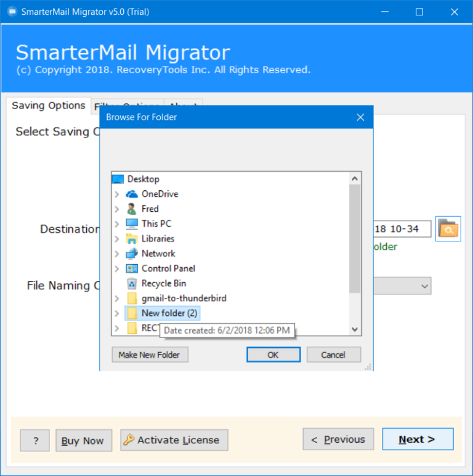
Task: Expand the gmail-to-thunderbird folder
Action: 117,299
